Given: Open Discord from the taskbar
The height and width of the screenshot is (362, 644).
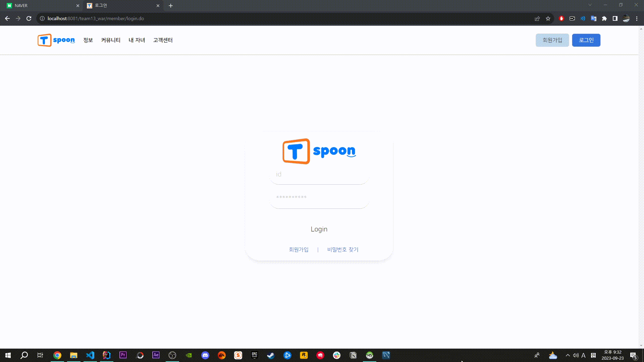Looking at the screenshot, I should [x=205, y=355].
